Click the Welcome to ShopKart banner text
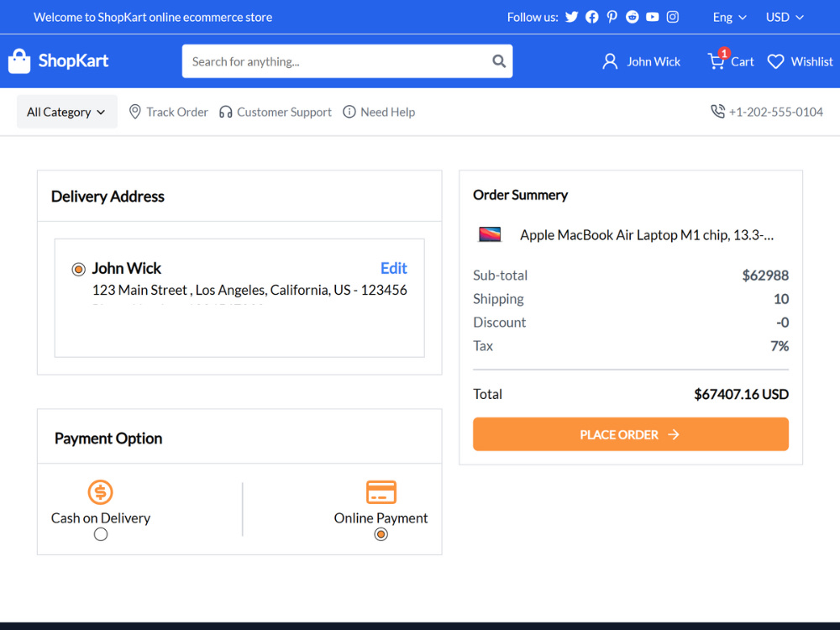 point(153,17)
